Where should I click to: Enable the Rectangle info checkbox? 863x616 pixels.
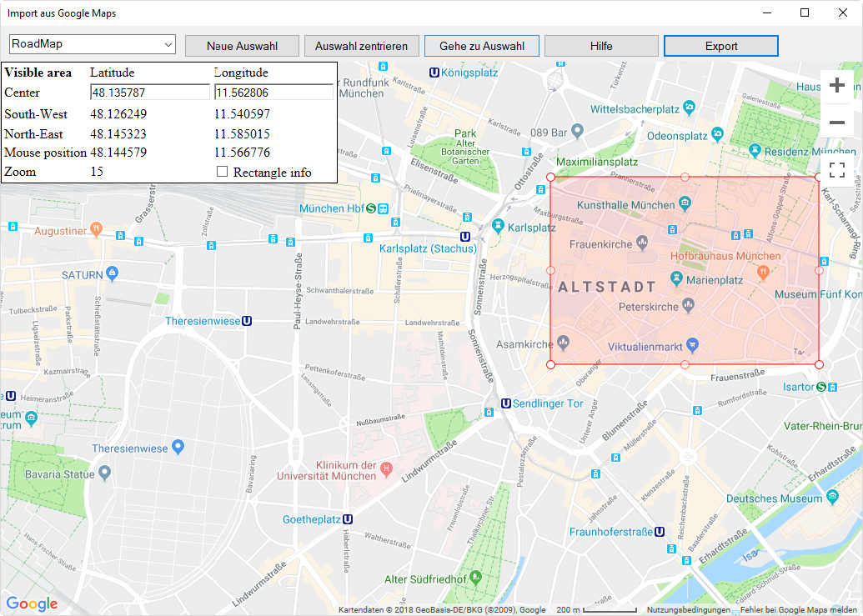coord(223,172)
